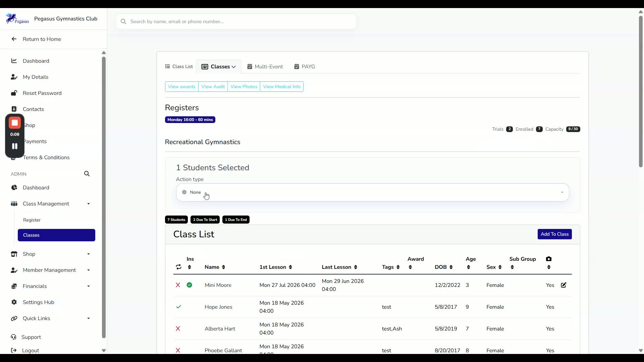Open the Action type dropdown
The height and width of the screenshot is (362, 644).
[372, 192]
